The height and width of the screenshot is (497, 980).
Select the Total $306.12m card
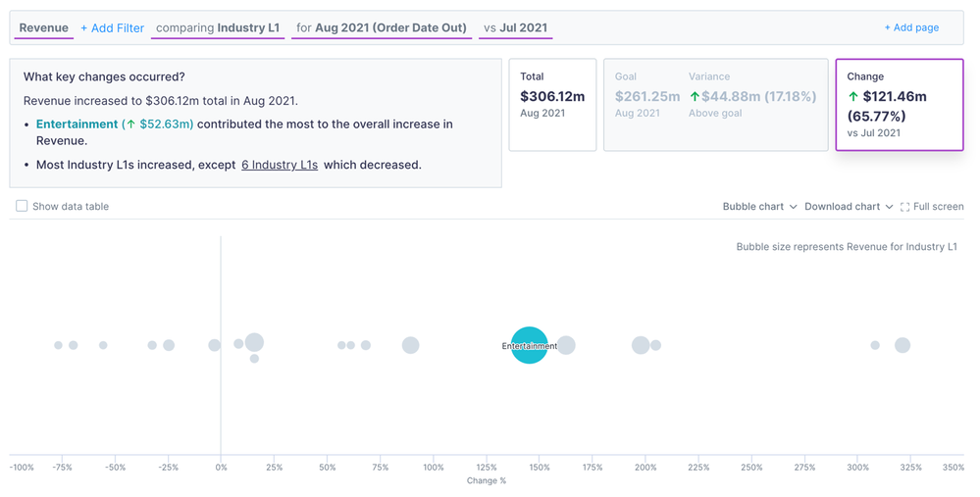click(552, 105)
